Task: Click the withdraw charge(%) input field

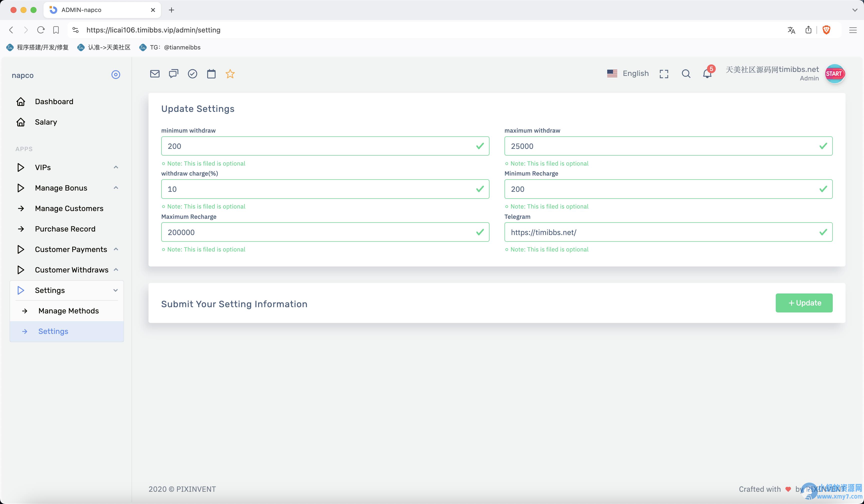Action: (325, 189)
